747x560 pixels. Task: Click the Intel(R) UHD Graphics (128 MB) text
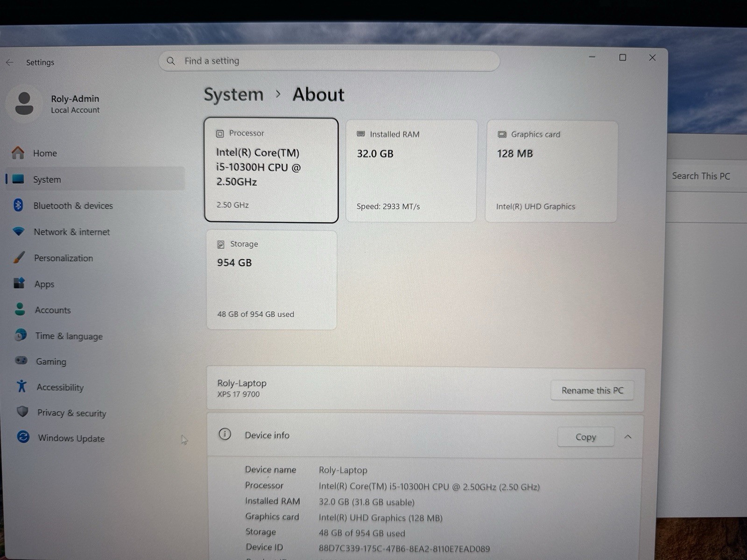[x=381, y=518]
